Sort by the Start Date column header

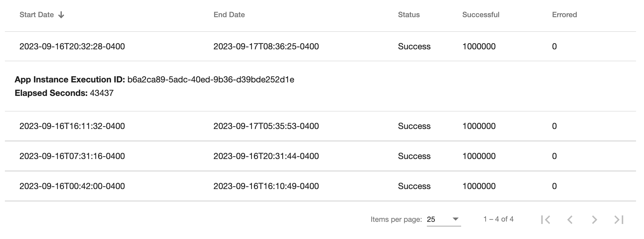(37, 15)
